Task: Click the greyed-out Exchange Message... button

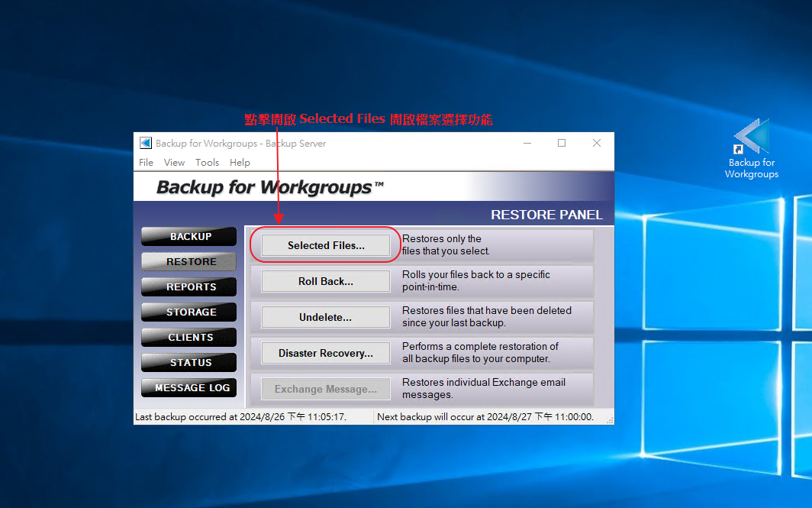Action: point(326,389)
